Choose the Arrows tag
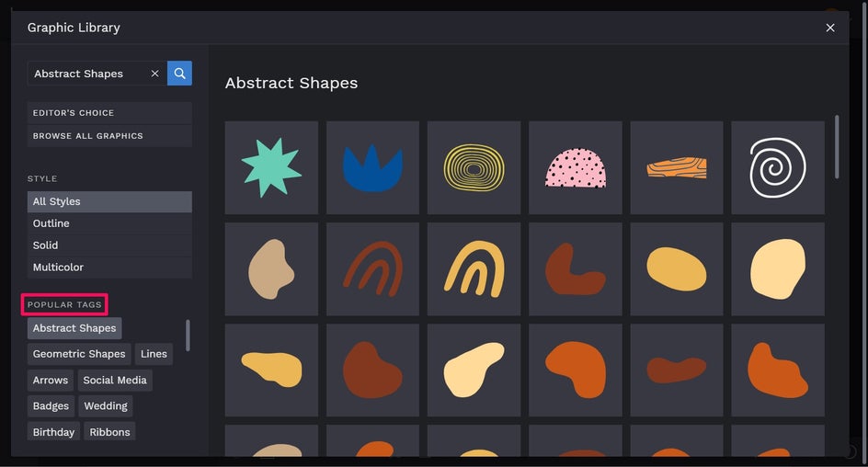Viewport: 868px width, 467px height. coord(51,381)
